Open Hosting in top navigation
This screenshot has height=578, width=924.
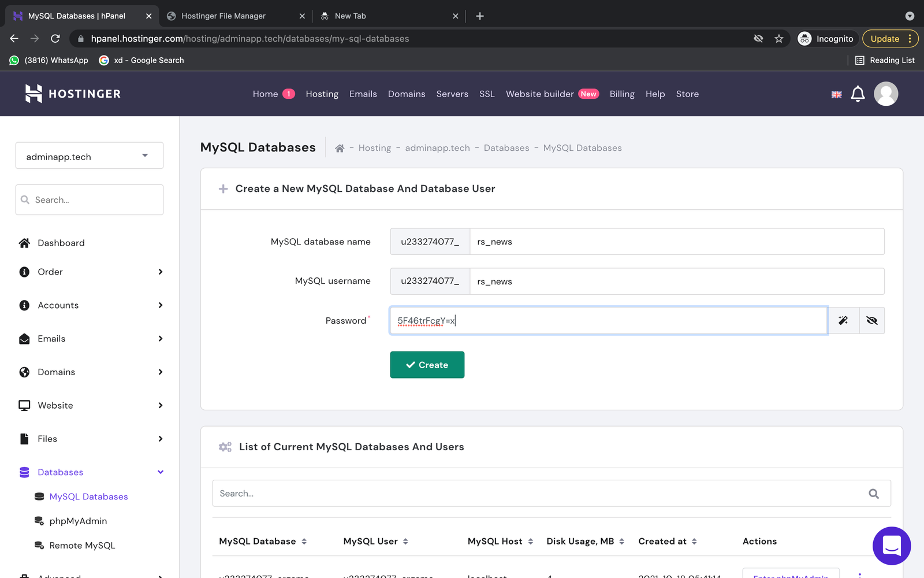[x=322, y=94]
